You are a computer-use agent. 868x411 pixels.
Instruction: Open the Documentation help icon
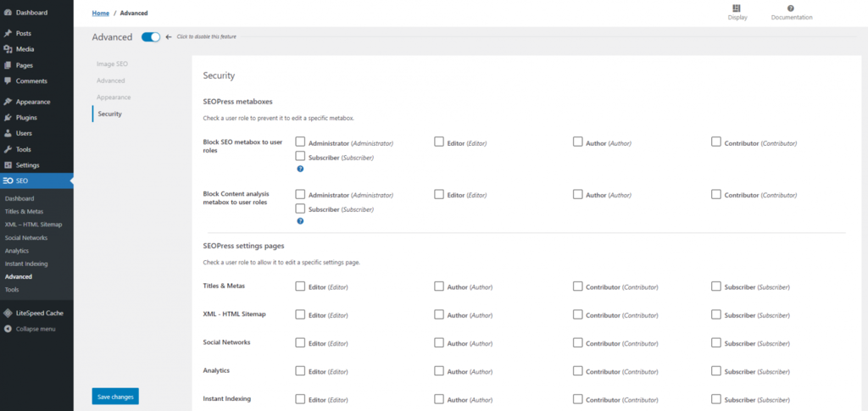(791, 8)
